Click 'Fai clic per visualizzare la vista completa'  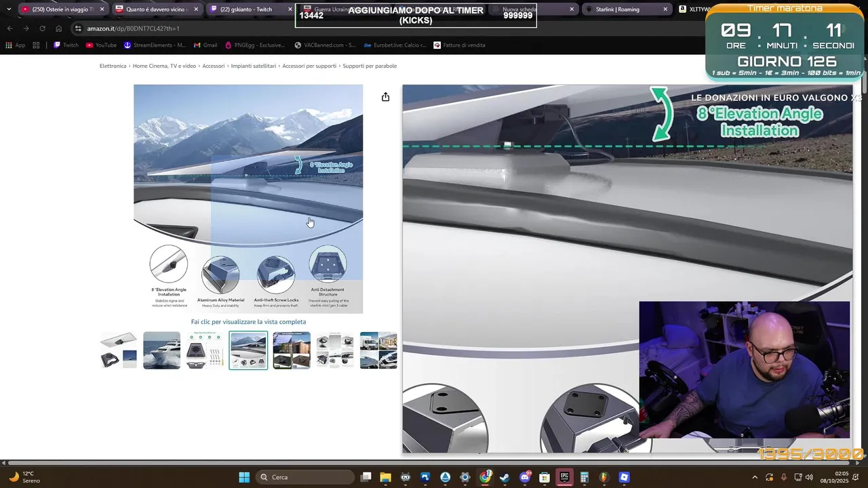pos(248,322)
